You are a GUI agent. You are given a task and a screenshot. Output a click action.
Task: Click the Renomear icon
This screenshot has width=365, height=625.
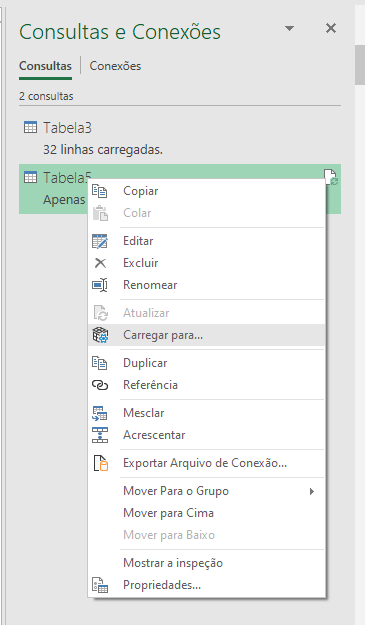pyautogui.click(x=100, y=285)
